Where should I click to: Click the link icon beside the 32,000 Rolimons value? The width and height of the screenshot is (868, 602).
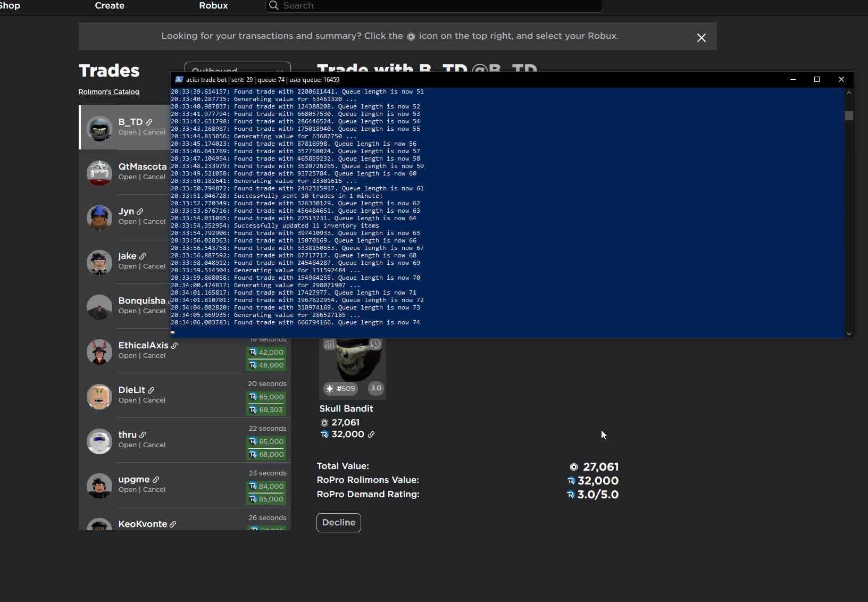click(371, 434)
